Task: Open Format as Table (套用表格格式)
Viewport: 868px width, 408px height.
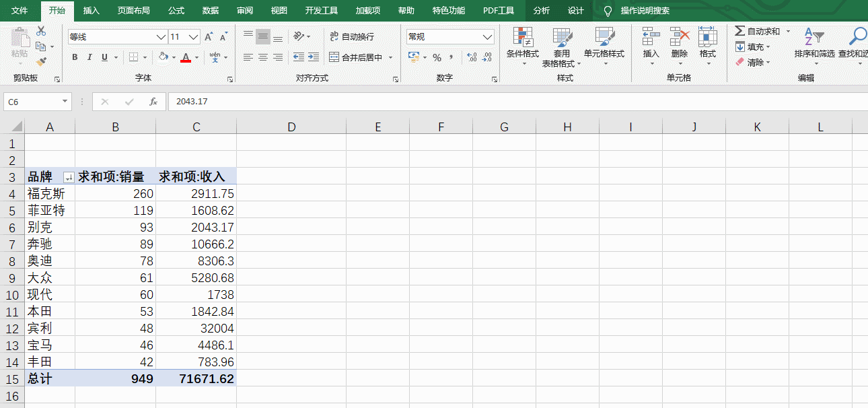Action: 561,47
